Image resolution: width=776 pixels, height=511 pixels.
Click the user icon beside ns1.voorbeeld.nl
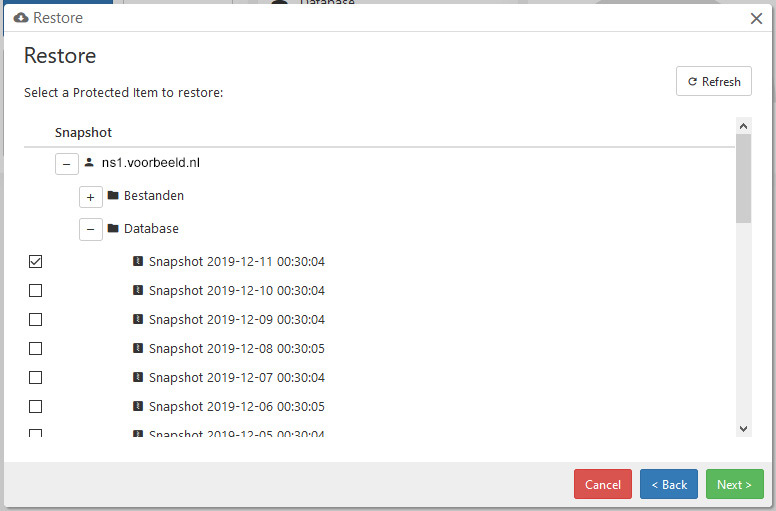[89, 162]
